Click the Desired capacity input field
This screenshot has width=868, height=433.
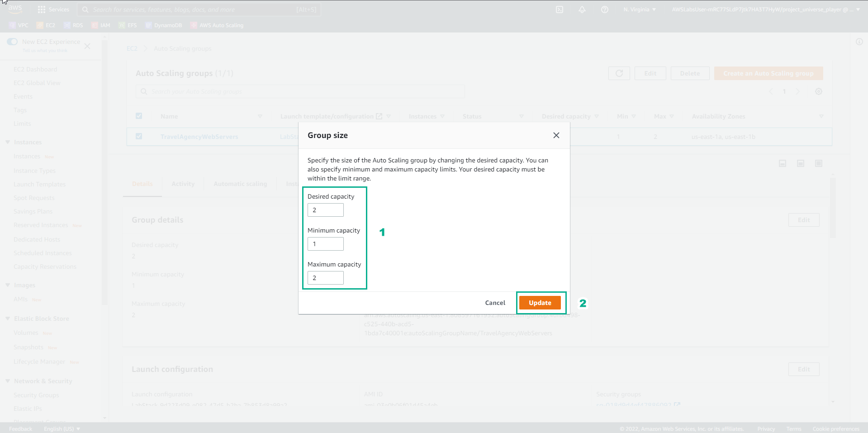coord(326,210)
